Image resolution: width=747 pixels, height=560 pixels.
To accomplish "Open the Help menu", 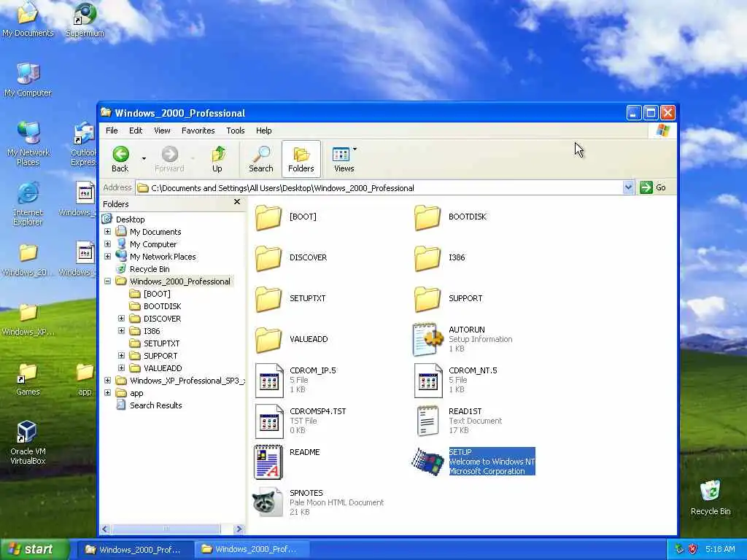I will point(264,131).
